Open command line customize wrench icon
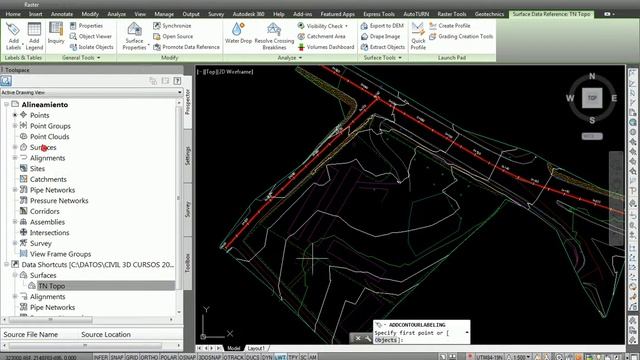 pyautogui.click(x=367, y=338)
